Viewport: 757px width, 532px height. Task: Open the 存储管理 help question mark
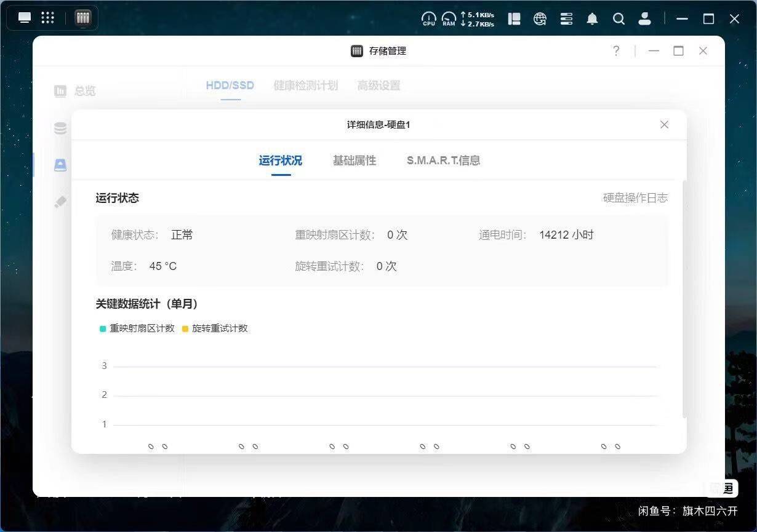[615, 51]
